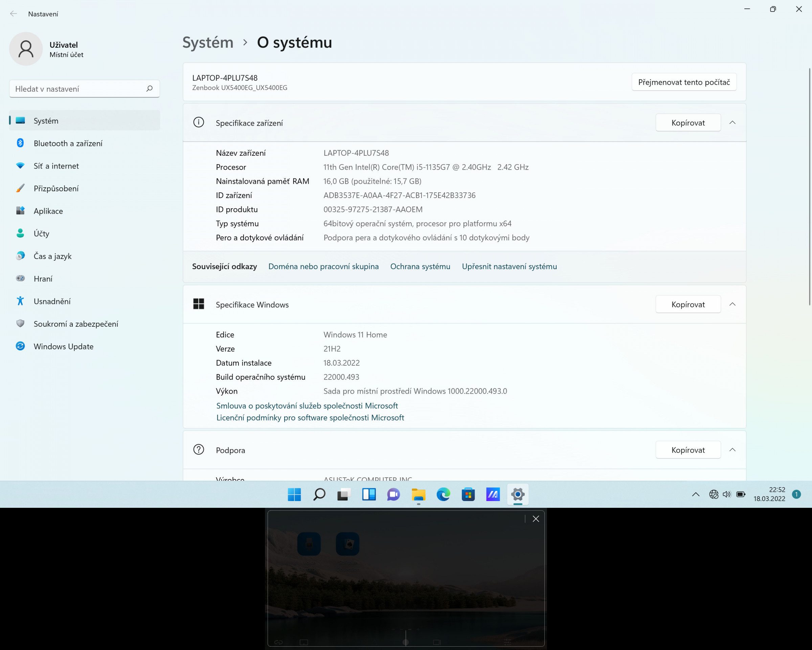The width and height of the screenshot is (812, 650).
Task: Click the ID zařízení value text
Action: [400, 195]
